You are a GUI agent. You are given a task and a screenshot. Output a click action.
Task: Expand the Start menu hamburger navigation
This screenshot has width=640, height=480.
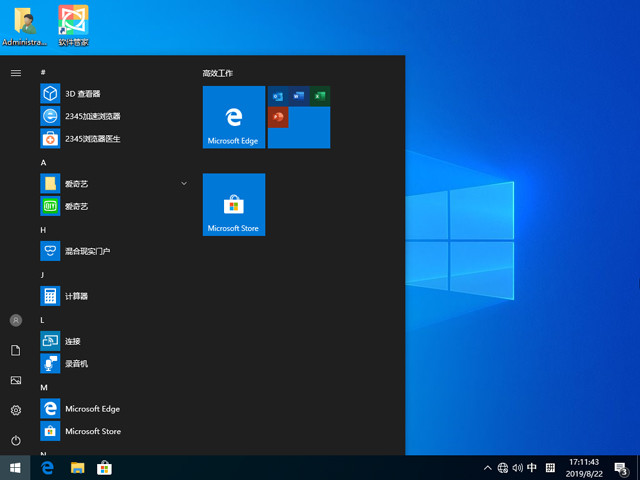point(16,73)
